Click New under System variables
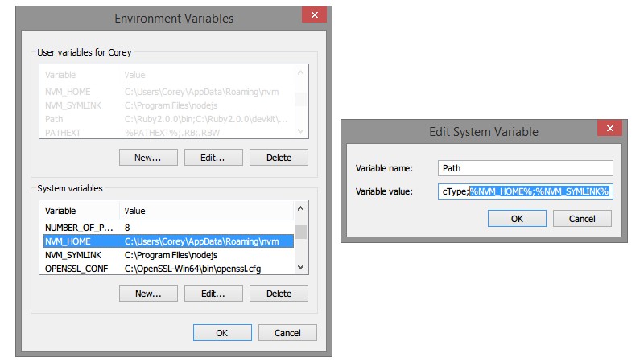 point(148,294)
